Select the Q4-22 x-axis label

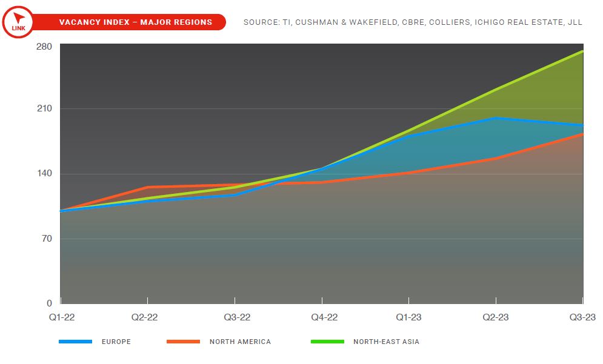(x=322, y=317)
